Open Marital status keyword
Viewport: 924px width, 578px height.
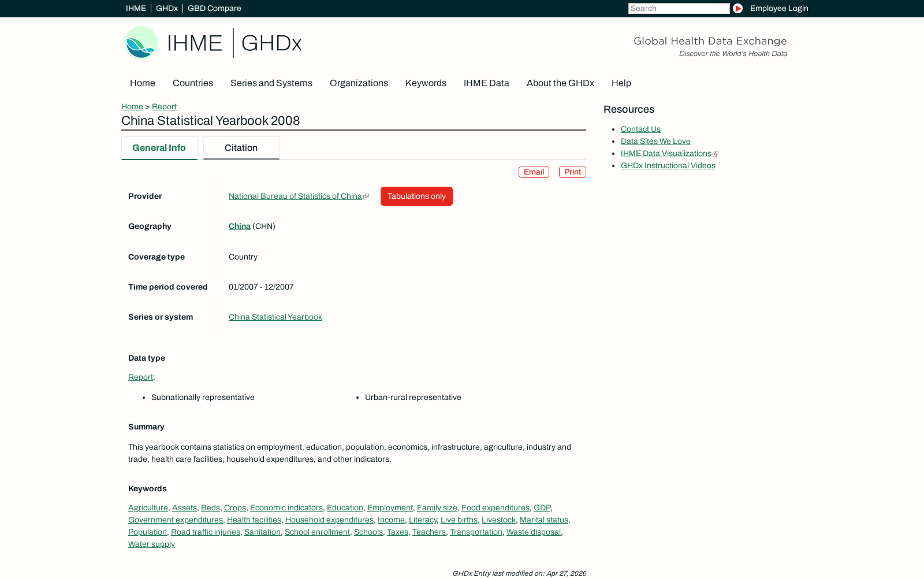(544, 520)
